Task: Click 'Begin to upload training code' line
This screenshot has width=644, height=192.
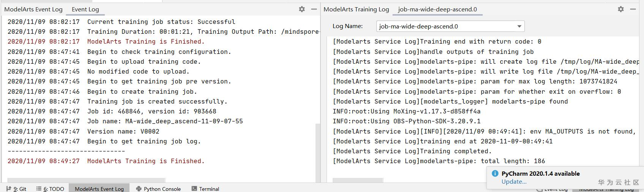Action: 104,61
